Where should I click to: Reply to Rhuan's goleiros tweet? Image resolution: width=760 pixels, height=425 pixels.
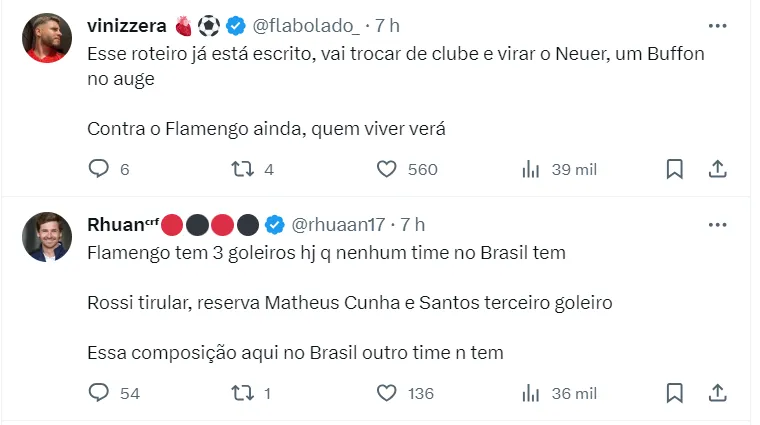pos(98,393)
